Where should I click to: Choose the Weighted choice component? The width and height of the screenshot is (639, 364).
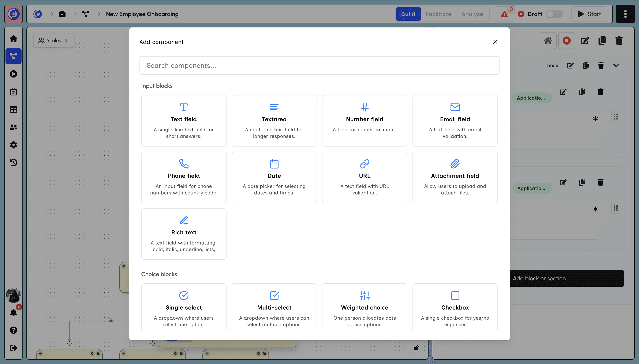point(365,307)
